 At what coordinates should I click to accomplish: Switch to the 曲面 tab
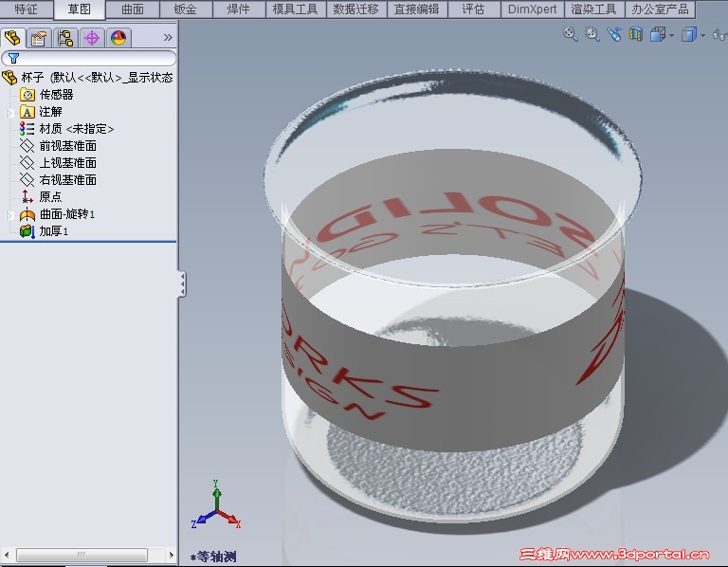(x=133, y=9)
